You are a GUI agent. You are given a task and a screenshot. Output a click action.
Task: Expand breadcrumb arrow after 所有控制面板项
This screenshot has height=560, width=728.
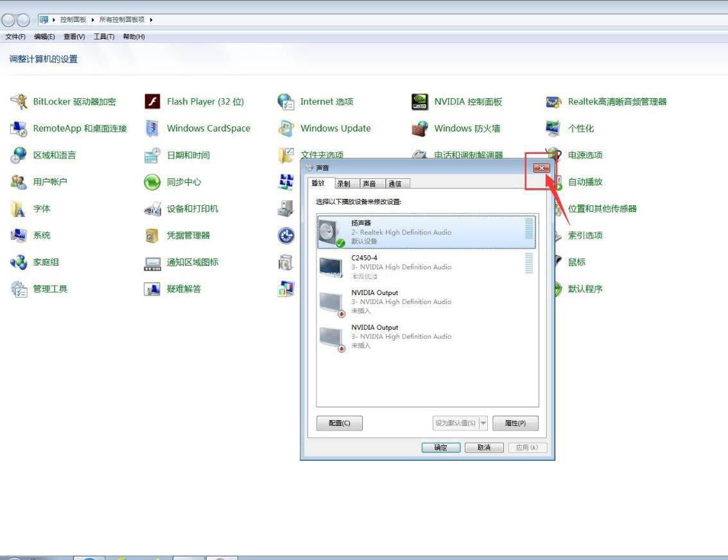click(x=151, y=19)
